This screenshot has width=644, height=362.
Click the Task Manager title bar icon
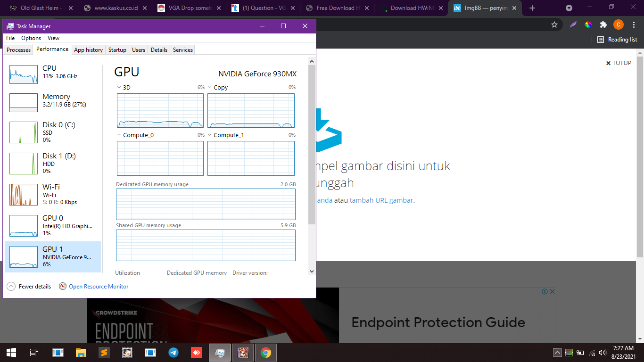10,26
